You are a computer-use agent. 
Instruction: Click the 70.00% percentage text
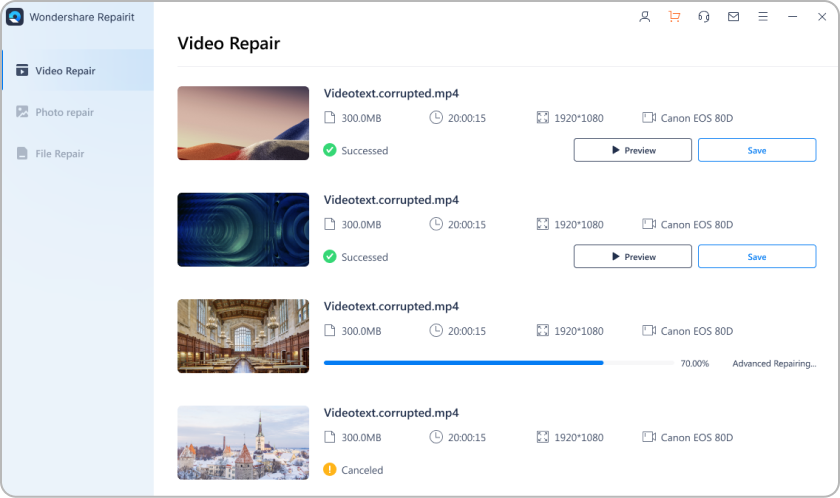[694, 364]
